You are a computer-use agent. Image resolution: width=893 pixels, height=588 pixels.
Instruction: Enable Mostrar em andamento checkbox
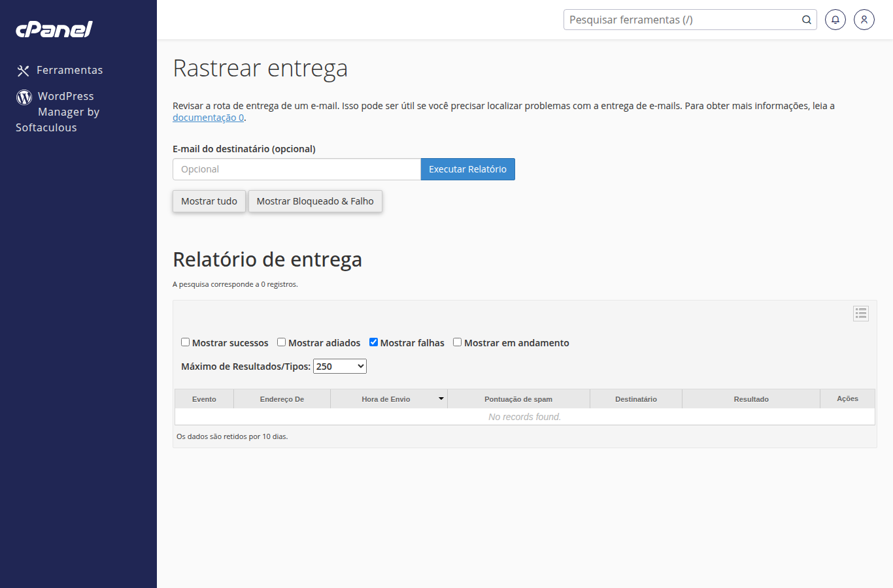point(458,342)
